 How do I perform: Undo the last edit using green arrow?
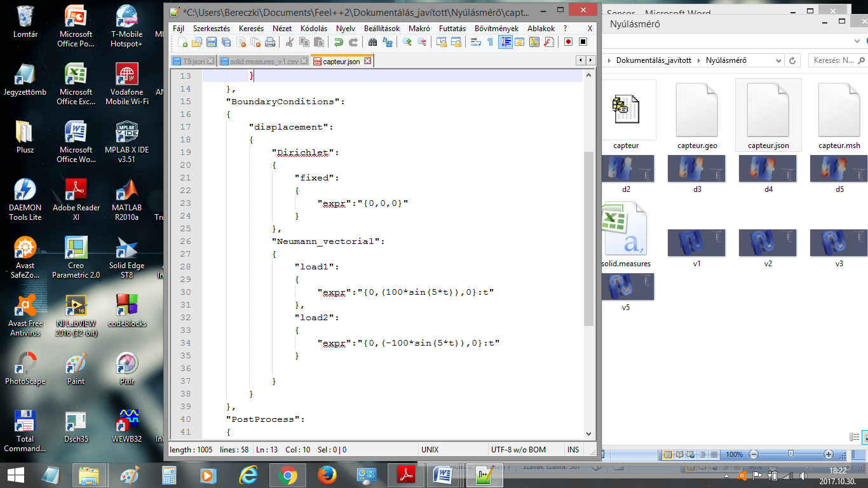click(338, 43)
